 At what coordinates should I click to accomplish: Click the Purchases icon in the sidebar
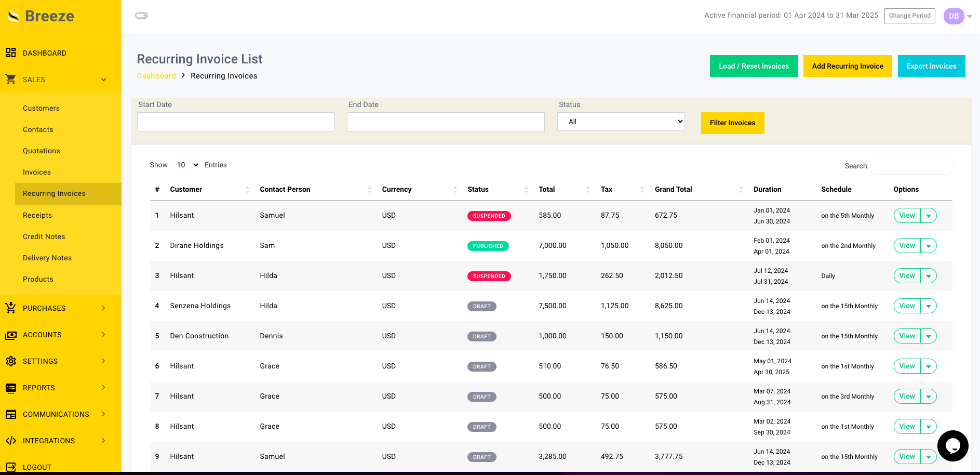point(11,308)
